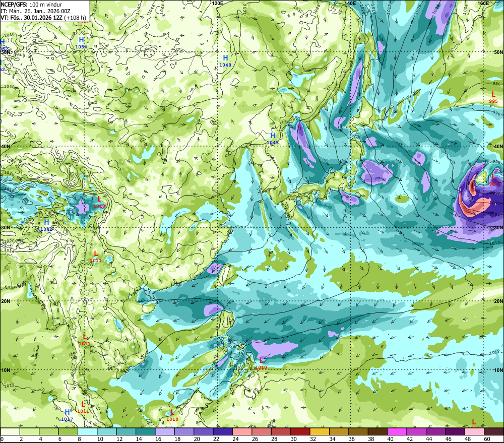Click legend scale value 10
This screenshot has width=504, height=443.
100,439
